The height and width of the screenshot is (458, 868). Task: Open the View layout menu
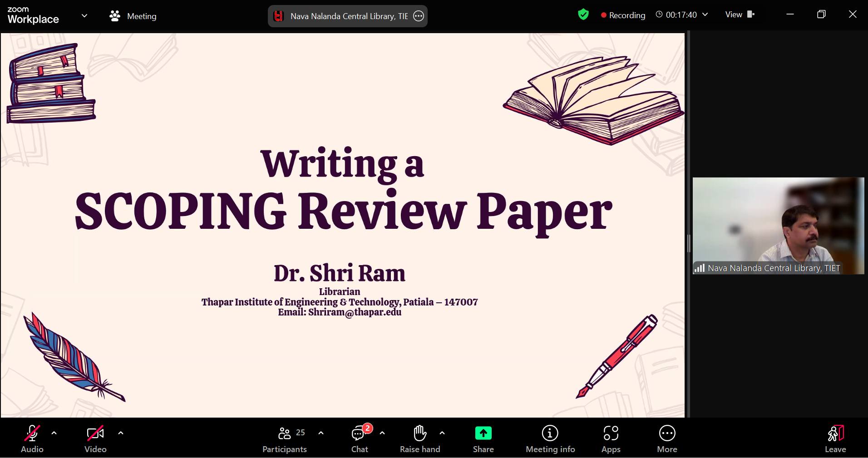[x=740, y=15]
